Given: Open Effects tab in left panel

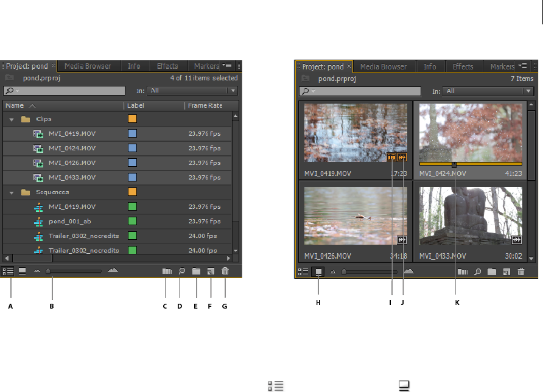Looking at the screenshot, I should click(167, 66).
